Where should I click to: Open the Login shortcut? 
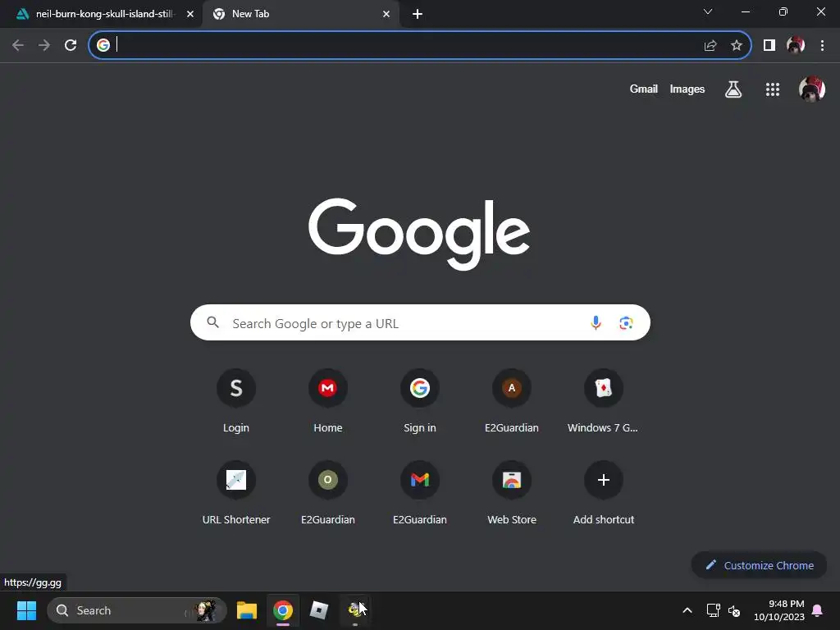coord(236,401)
